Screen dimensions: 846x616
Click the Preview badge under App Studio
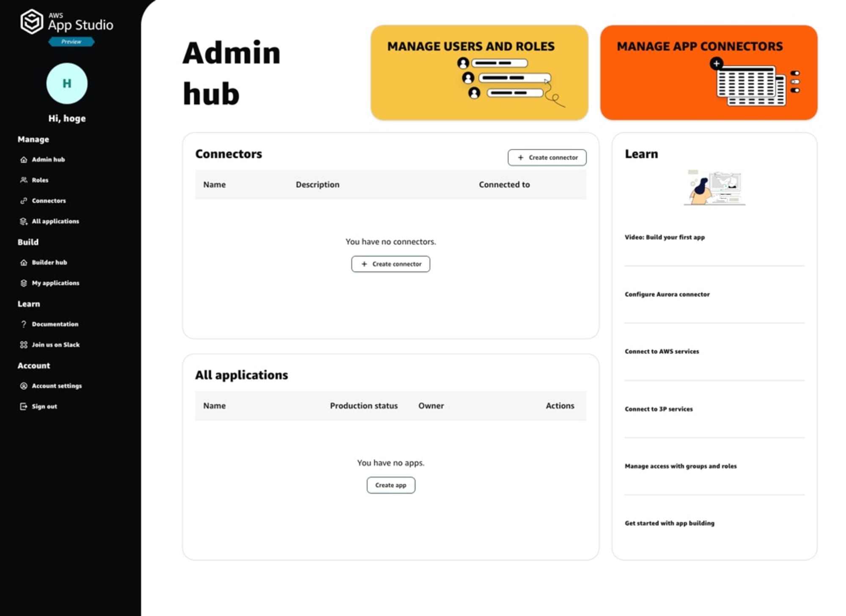tap(71, 41)
